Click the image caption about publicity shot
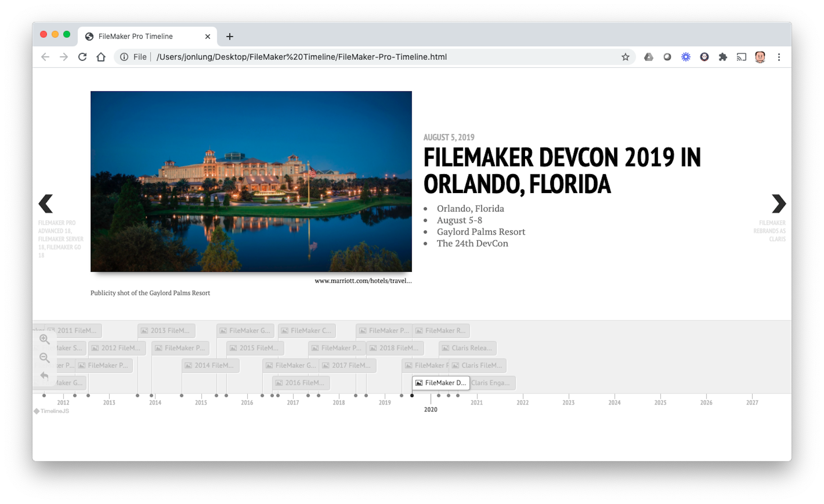The image size is (824, 504). tap(150, 293)
